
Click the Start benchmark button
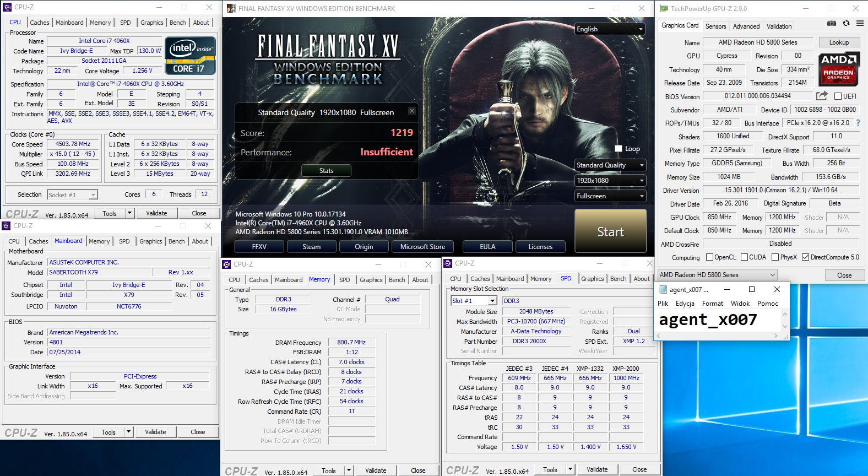point(610,231)
